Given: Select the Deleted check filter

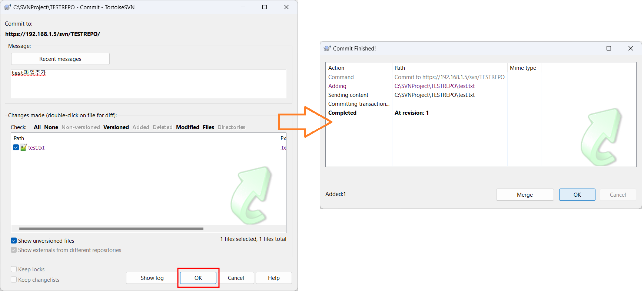Looking at the screenshot, I should point(163,127).
